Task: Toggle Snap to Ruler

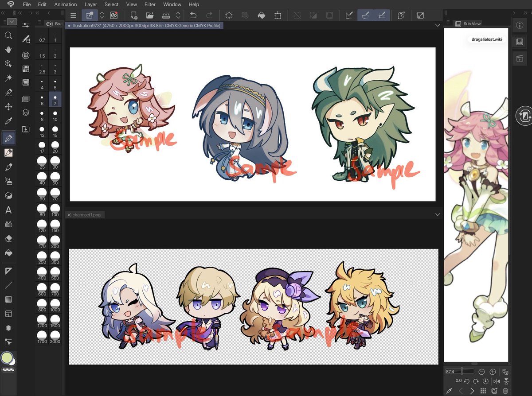Action: (349, 15)
